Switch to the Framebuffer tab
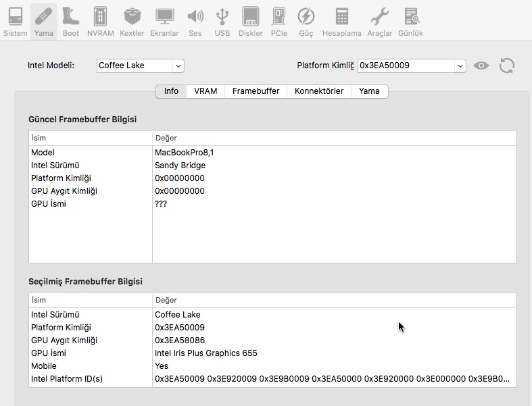This screenshot has height=406, width=532. tap(256, 91)
